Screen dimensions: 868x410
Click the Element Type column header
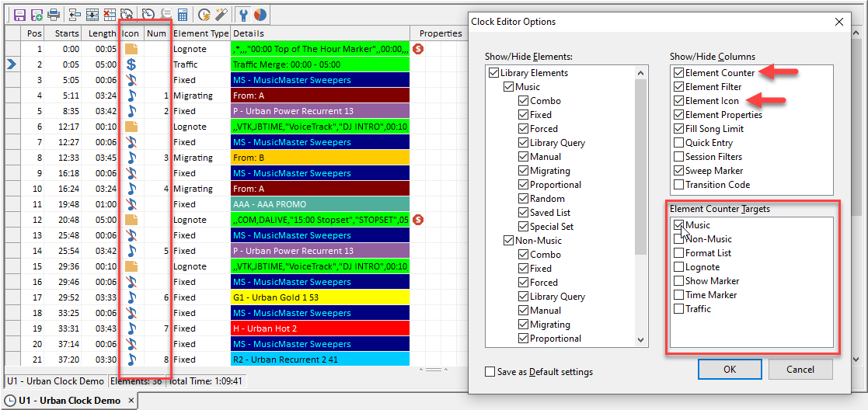(200, 33)
